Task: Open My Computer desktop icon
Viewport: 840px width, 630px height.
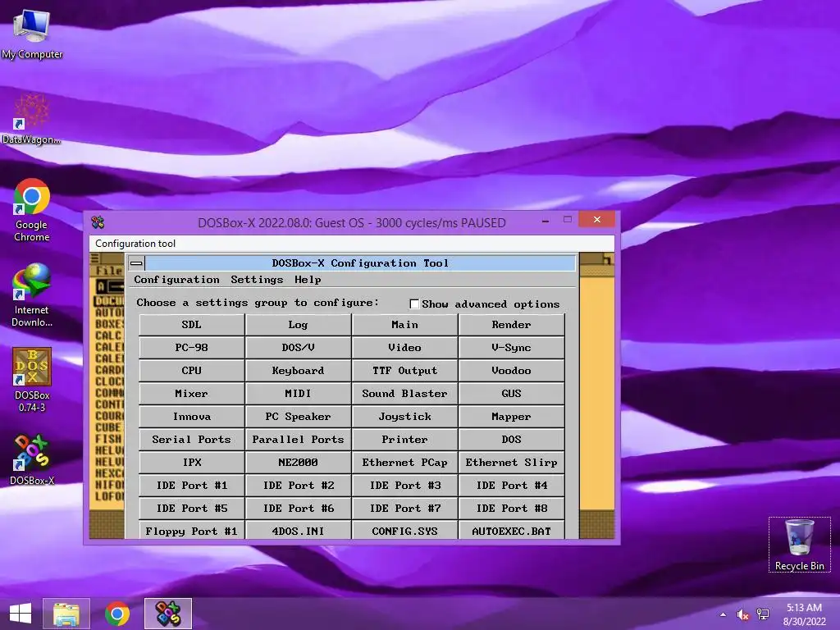Action: tap(32, 33)
